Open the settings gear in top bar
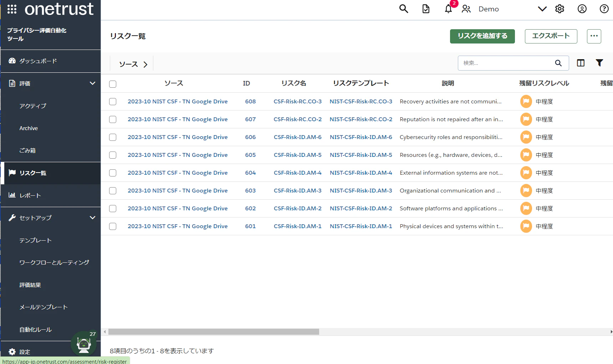Viewport: 613px width, 364px height. coord(560,9)
